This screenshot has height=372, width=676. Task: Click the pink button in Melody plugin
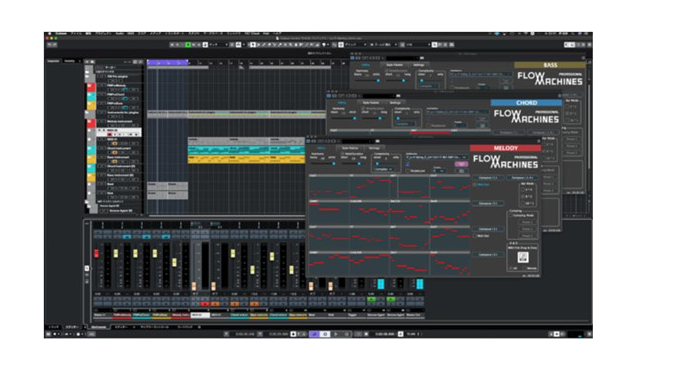pyautogui.click(x=461, y=164)
